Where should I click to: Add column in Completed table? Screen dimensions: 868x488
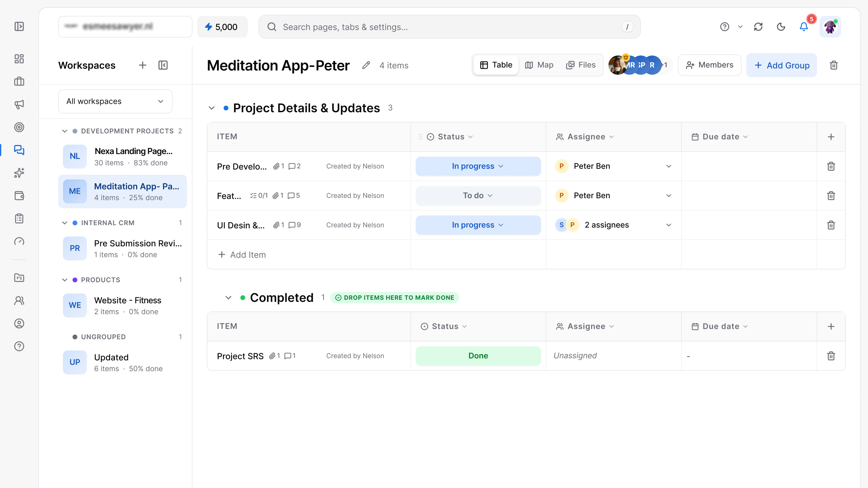point(831,326)
